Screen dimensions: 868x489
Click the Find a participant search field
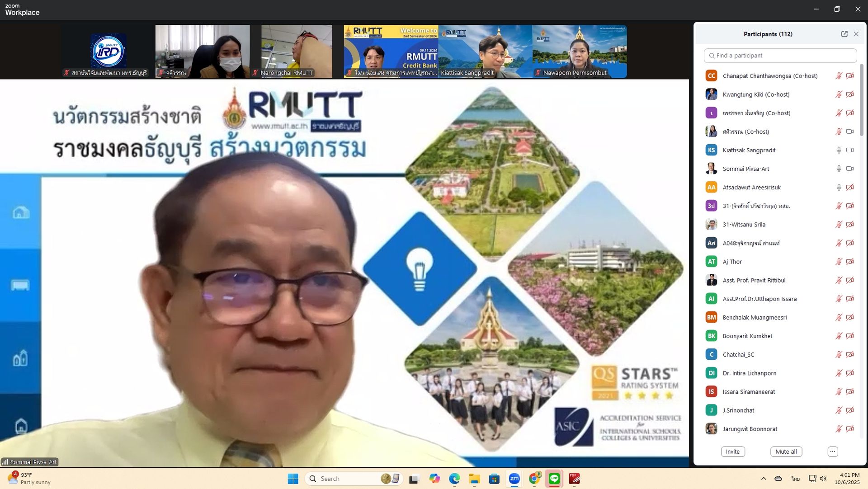click(x=780, y=56)
